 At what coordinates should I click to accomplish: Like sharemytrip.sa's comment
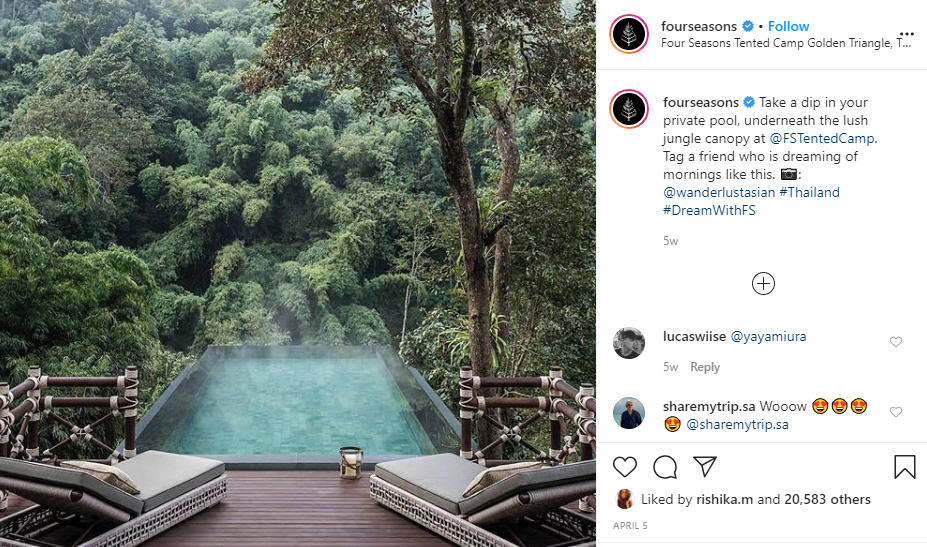click(895, 412)
